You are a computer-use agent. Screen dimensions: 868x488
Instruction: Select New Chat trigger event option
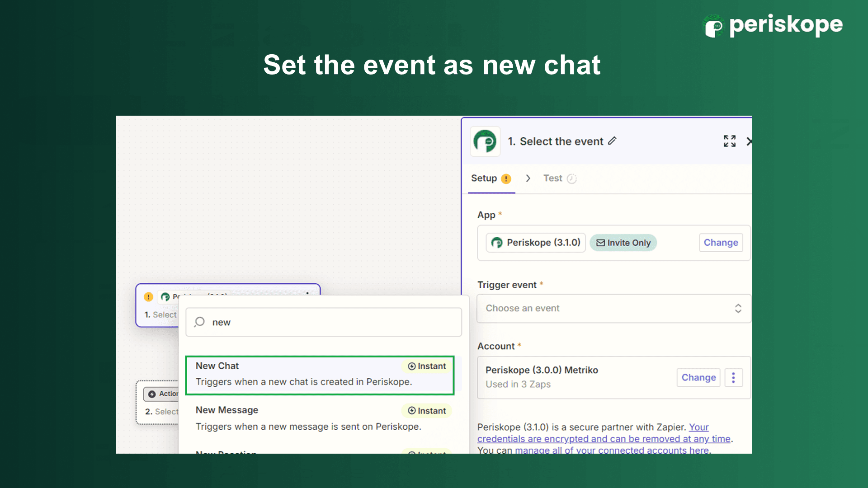coord(320,374)
